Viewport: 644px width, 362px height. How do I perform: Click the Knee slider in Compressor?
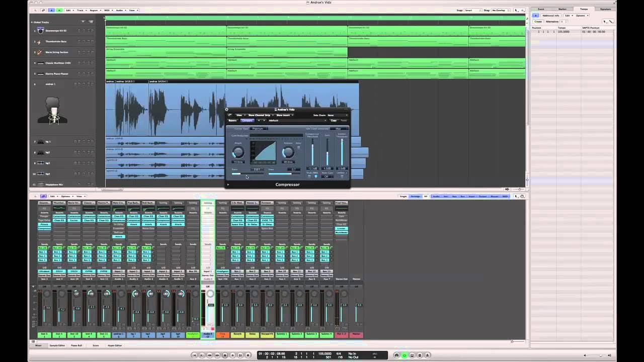click(284, 173)
